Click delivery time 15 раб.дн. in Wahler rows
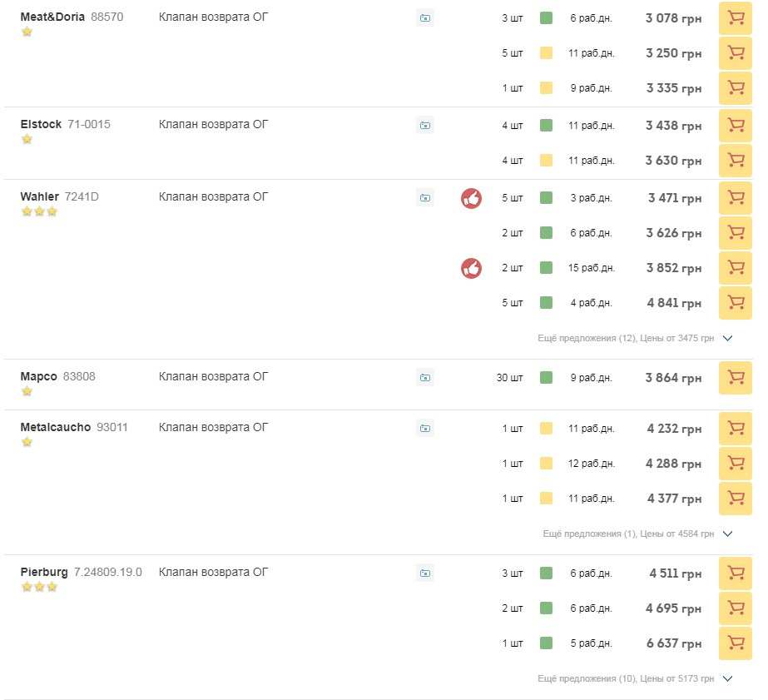This screenshot has height=700, width=768. pyautogui.click(x=591, y=268)
